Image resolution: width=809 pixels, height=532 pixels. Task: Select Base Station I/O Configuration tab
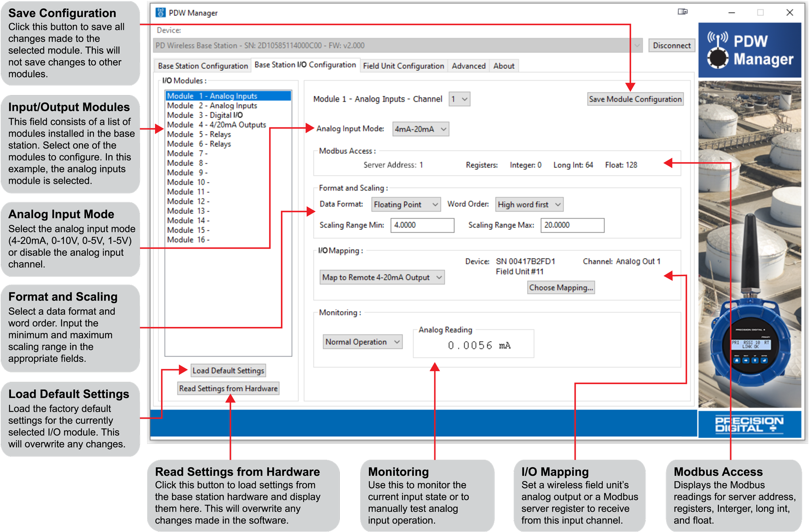(305, 65)
